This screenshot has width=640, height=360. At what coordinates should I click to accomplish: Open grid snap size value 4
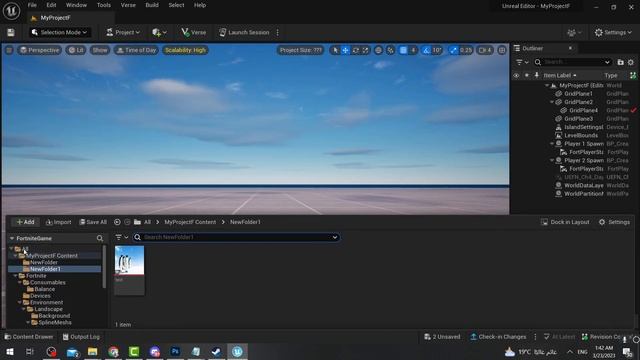[413, 50]
